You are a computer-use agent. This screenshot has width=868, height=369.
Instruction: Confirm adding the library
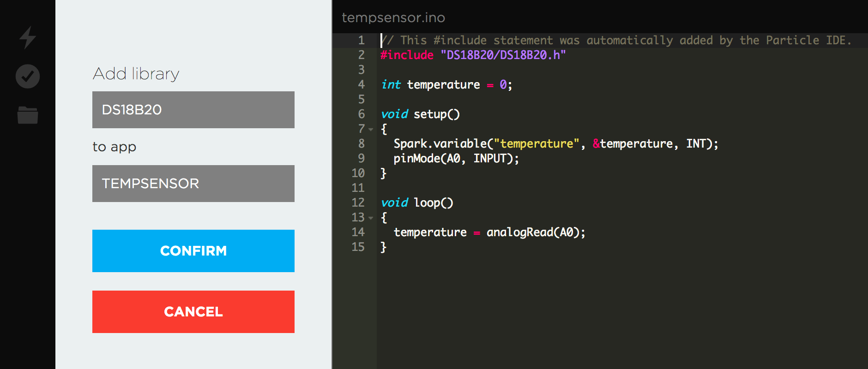click(x=193, y=251)
